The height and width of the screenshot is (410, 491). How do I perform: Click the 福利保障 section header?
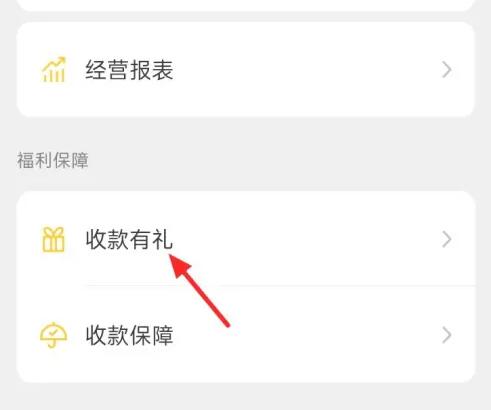53,160
